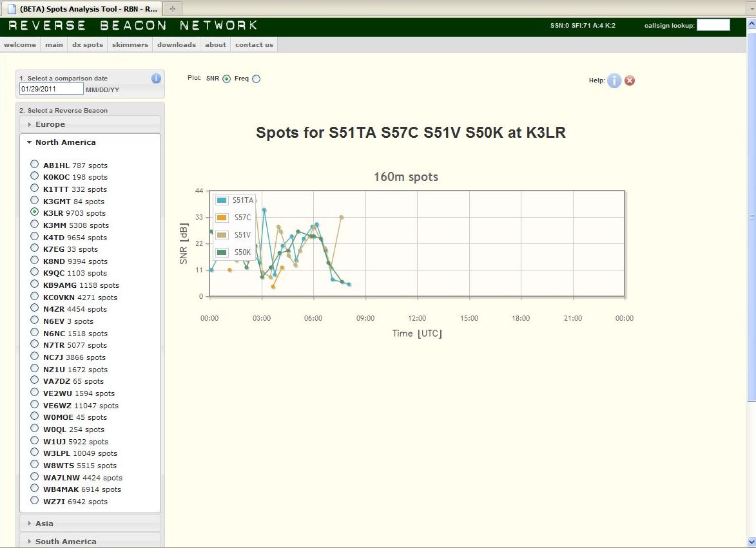Viewport: 756px width, 548px height.
Task: Click the contact us link
Action: [x=254, y=44]
